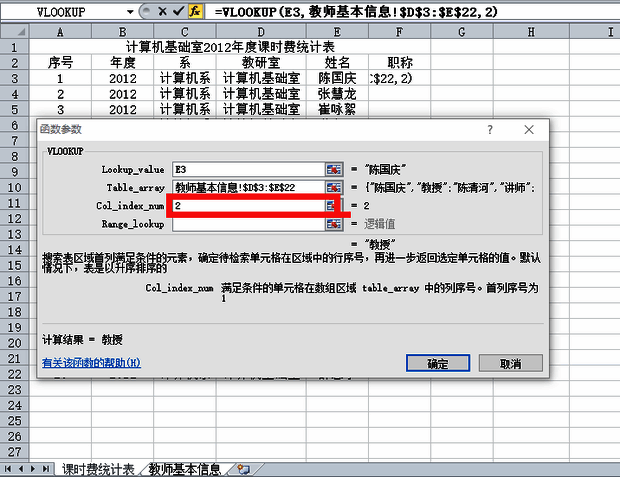620x477 pixels.
Task: Click the Lookup_value input field
Action: (247, 168)
